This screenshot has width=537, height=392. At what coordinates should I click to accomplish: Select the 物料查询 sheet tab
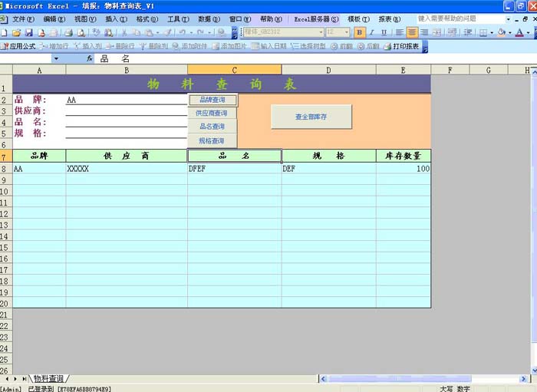pos(48,379)
